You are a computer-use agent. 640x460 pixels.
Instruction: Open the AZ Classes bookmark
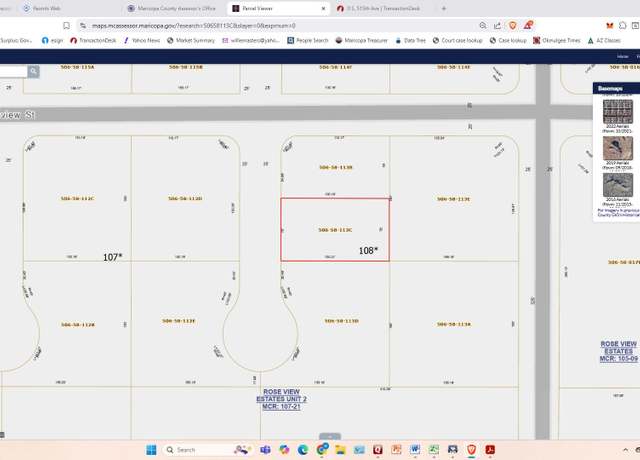coord(604,40)
